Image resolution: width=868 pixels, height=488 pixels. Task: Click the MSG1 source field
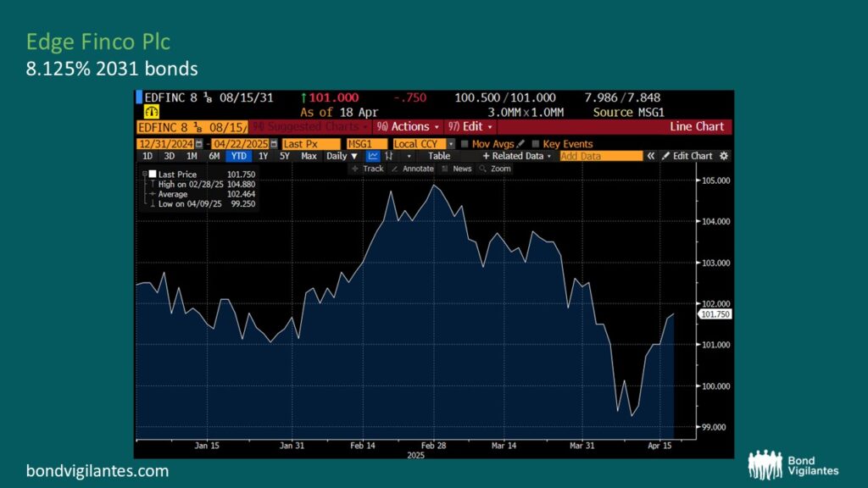(366, 144)
